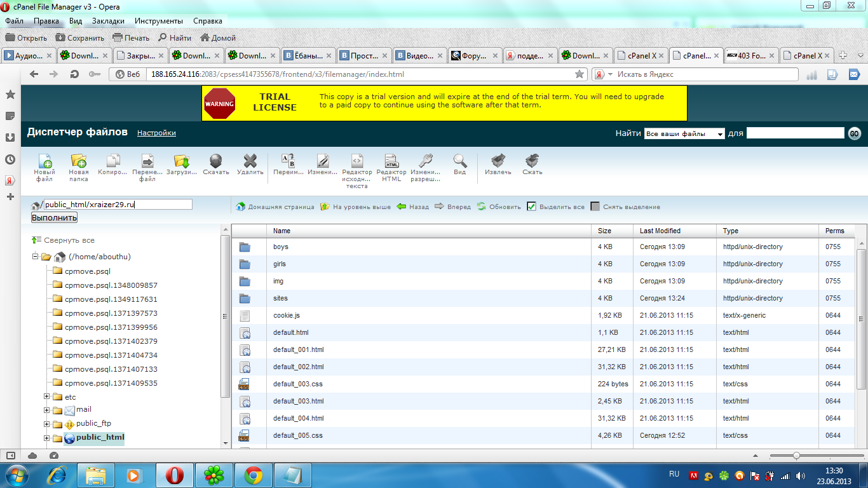This screenshot has height=488, width=868.
Task: Click Unselect all (Снять выделение) checkbox
Action: coord(595,207)
